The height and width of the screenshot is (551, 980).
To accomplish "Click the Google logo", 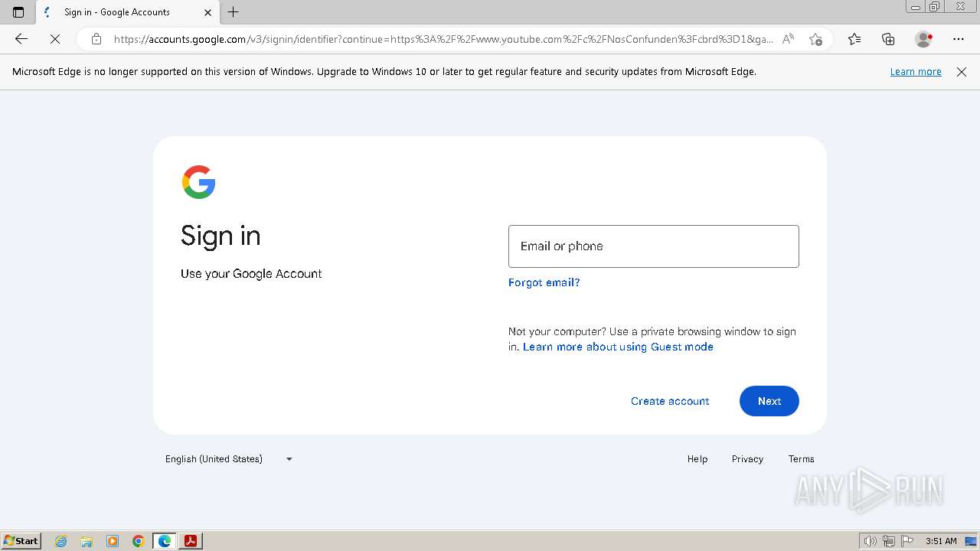I will coord(198,182).
